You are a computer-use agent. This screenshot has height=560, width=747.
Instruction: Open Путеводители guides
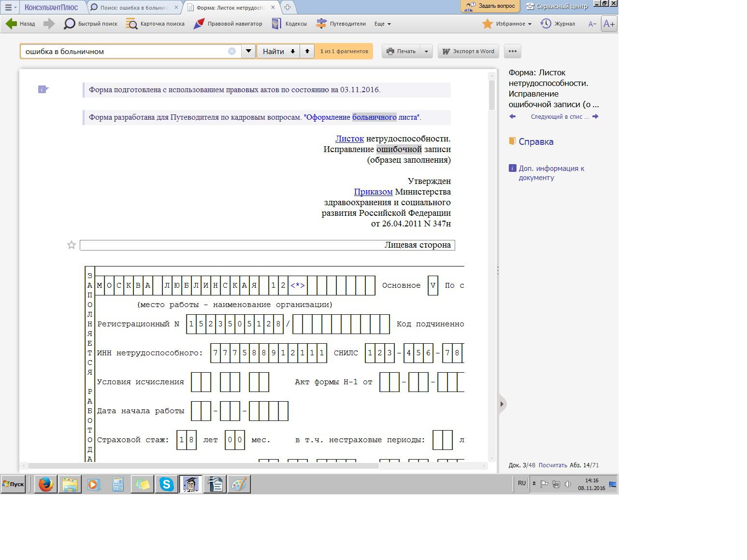[341, 24]
